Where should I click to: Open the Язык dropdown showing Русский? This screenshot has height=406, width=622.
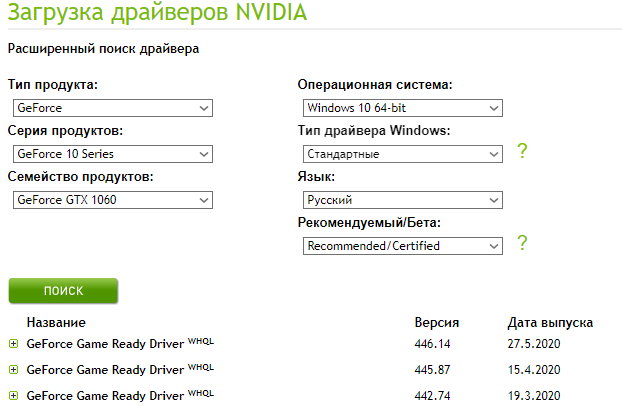[403, 200]
